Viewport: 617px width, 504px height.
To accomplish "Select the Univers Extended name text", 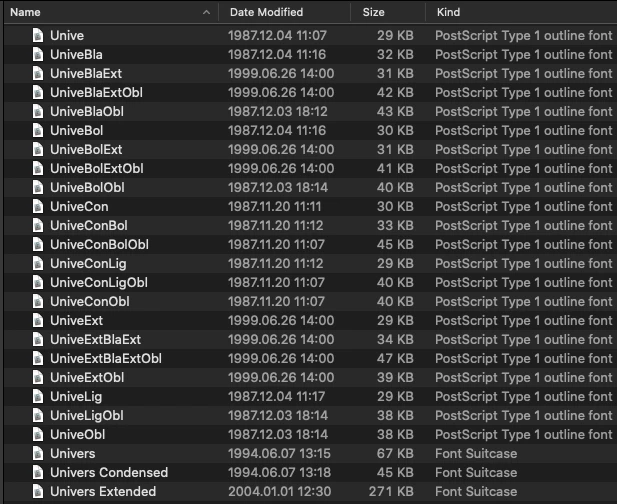I will pyautogui.click(x=103, y=491).
